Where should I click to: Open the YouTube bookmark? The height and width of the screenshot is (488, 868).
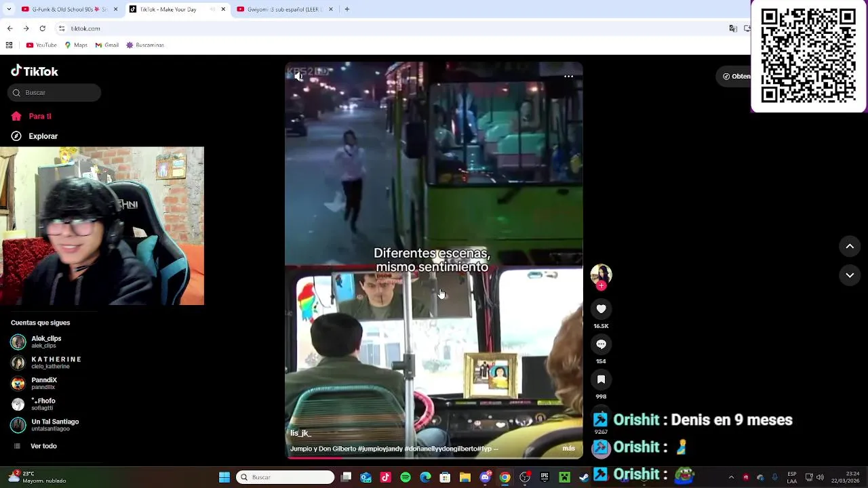pos(41,45)
